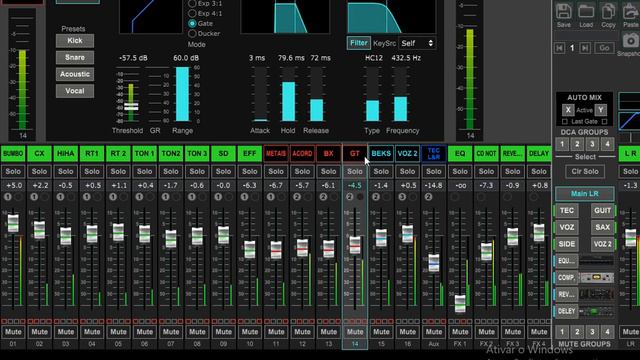Select the Exp 4:1 mode radio button
The height and width of the screenshot is (360, 640).
click(192, 13)
